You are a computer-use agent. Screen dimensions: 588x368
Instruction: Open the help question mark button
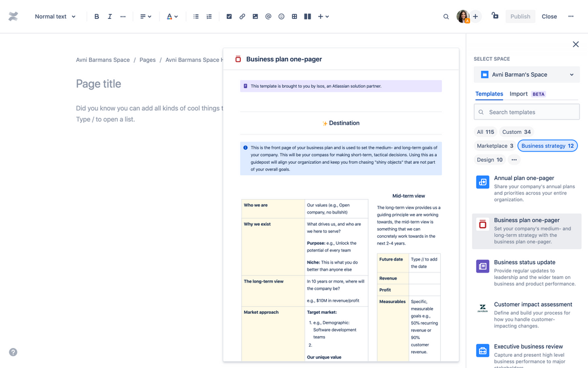click(x=13, y=352)
